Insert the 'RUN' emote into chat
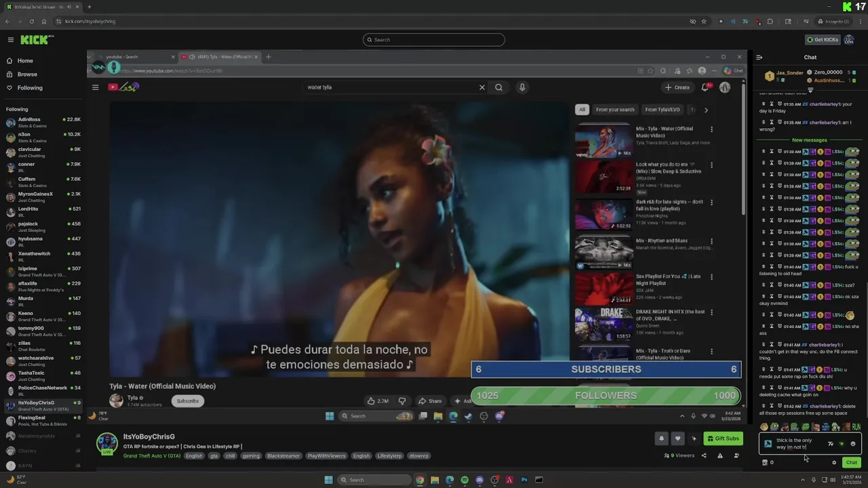 coord(856,427)
